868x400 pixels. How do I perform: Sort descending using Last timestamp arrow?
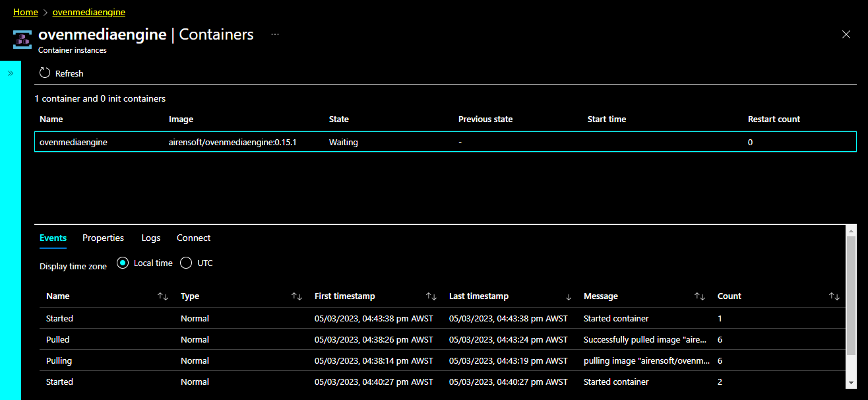click(x=567, y=296)
